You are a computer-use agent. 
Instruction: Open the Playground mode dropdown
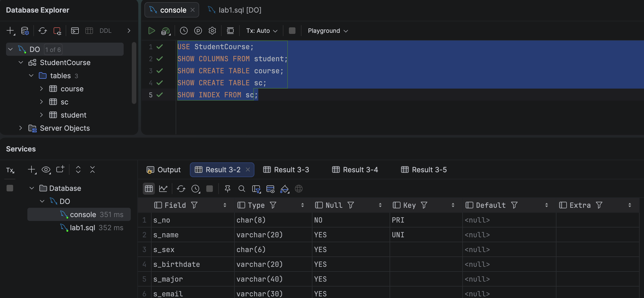[328, 31]
